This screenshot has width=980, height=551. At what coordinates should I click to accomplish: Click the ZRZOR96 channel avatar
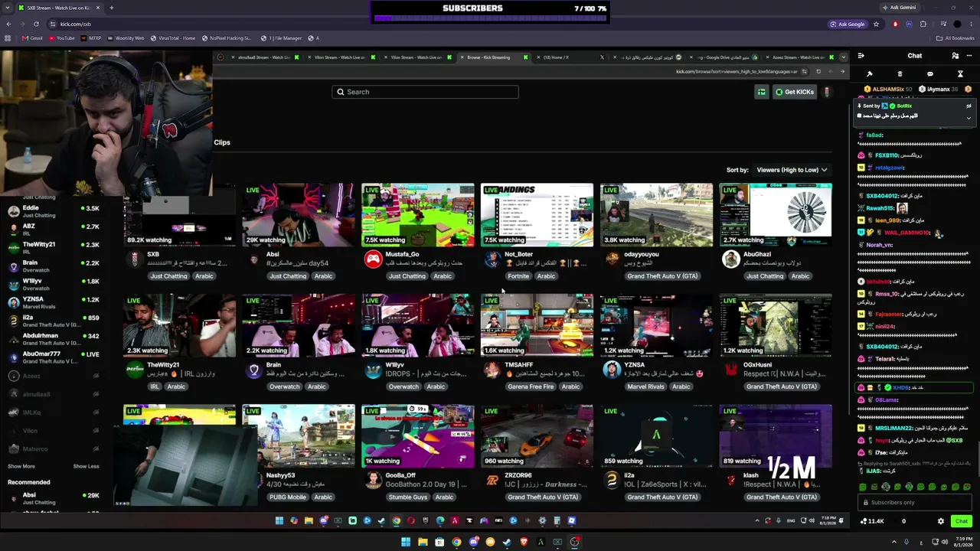[492, 481]
